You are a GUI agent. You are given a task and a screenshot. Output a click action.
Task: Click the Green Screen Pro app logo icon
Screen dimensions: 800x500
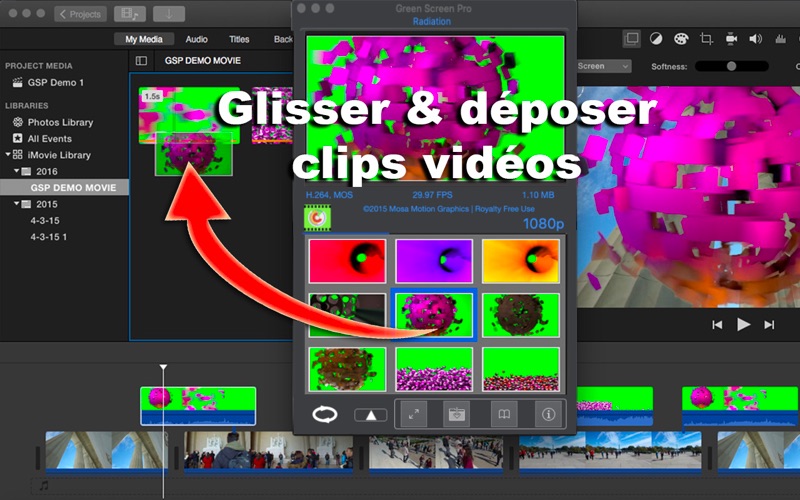click(x=317, y=218)
